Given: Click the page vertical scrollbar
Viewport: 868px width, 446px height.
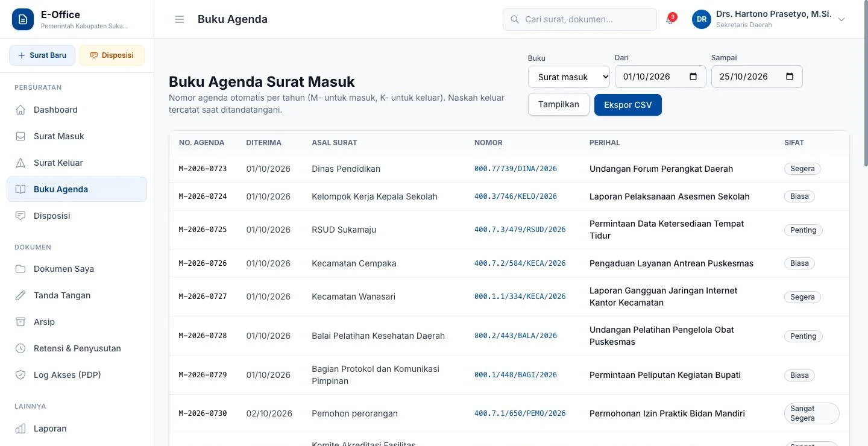Looking at the screenshot, I should (865, 84).
